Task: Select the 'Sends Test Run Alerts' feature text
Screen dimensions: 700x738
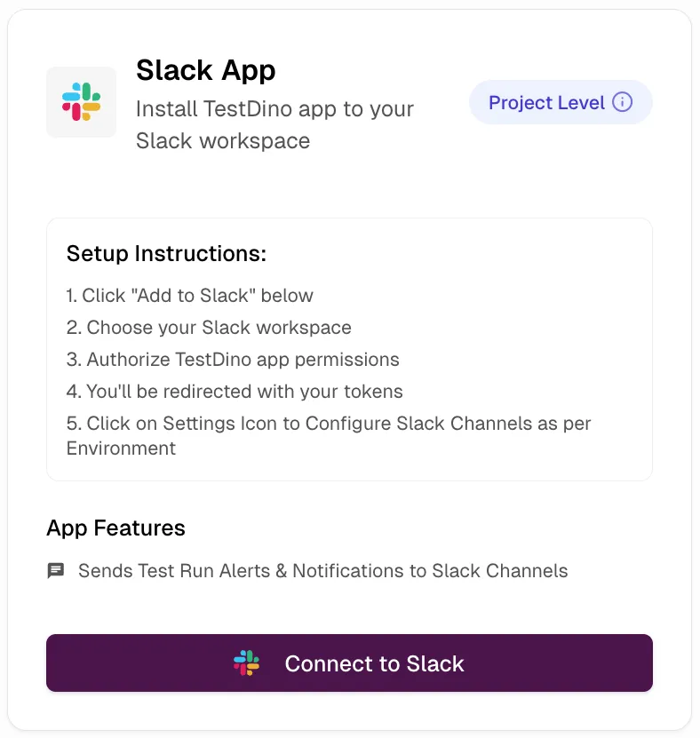Action: pyautogui.click(x=322, y=571)
